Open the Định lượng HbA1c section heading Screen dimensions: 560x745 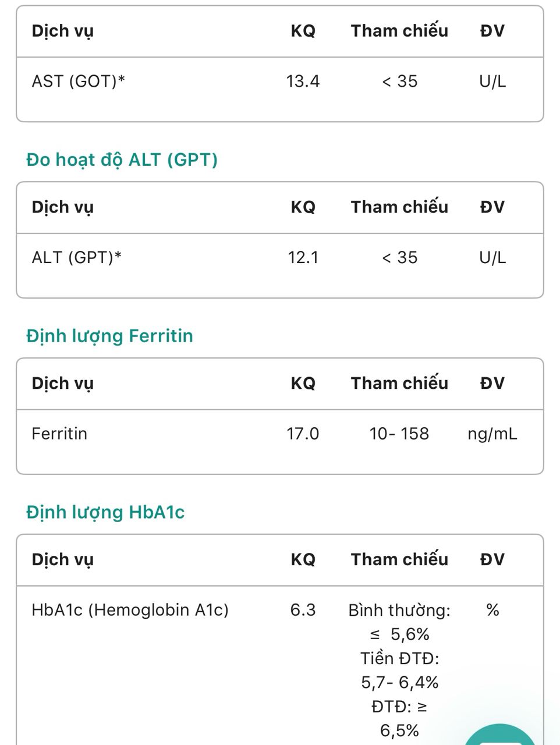(105, 512)
